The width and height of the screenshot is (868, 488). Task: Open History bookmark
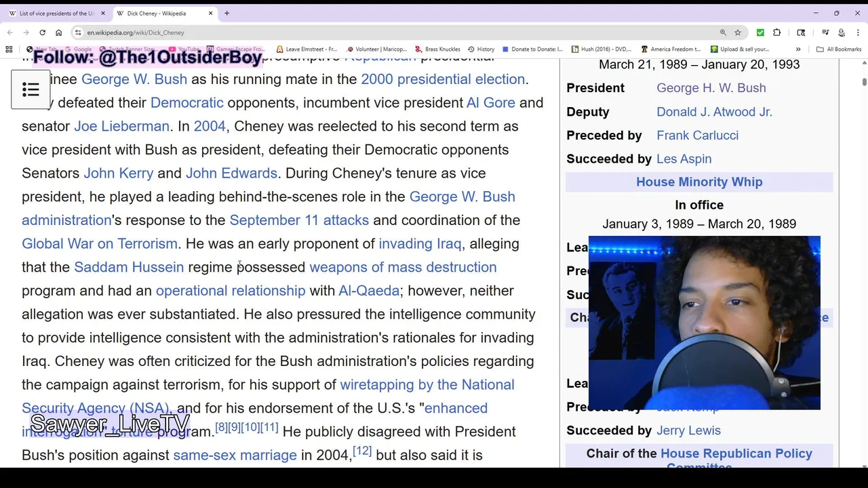481,49
